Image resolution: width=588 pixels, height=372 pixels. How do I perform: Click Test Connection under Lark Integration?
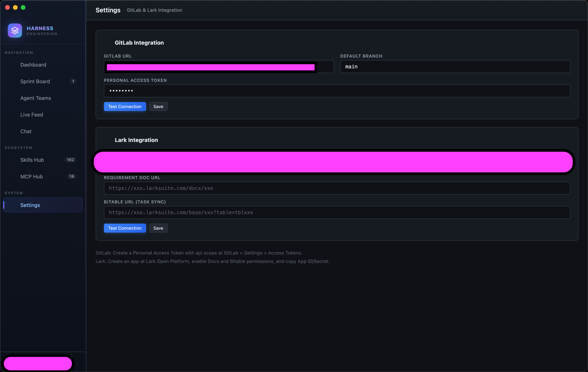(x=125, y=228)
